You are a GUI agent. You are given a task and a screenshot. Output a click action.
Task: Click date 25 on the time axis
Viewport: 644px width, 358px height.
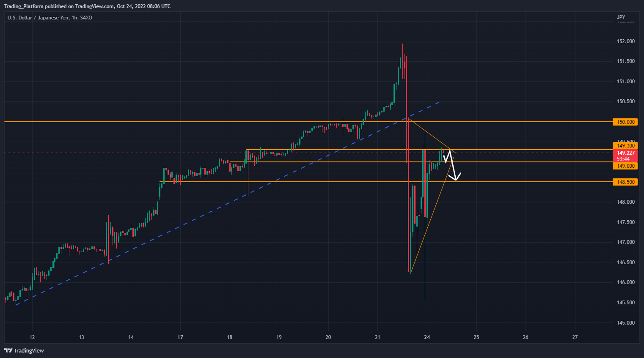coord(476,337)
